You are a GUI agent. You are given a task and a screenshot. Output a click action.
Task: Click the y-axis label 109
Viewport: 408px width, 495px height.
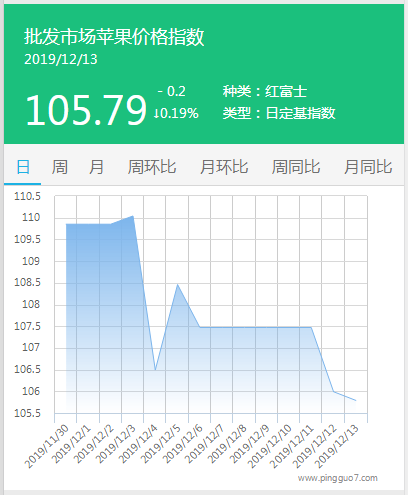pyautogui.click(x=31, y=261)
